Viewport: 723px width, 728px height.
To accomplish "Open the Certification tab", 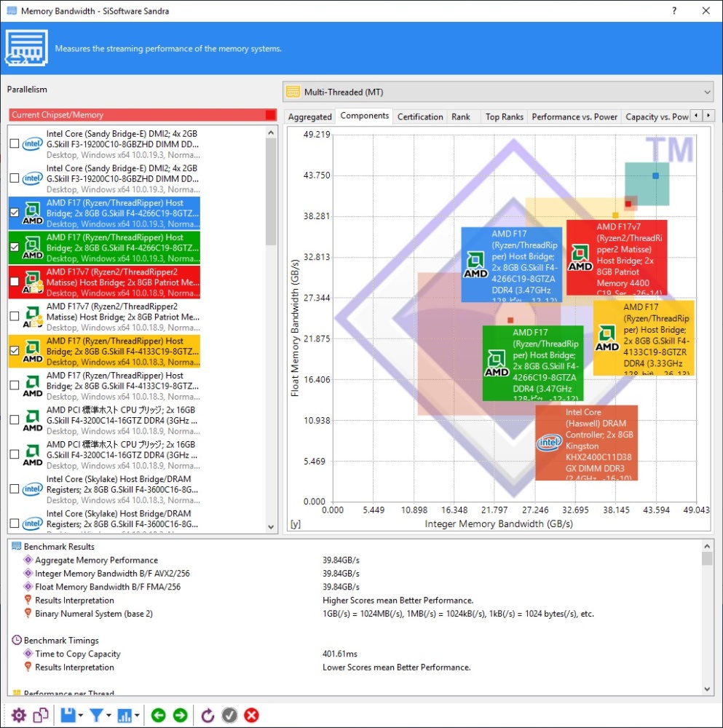I will [420, 117].
